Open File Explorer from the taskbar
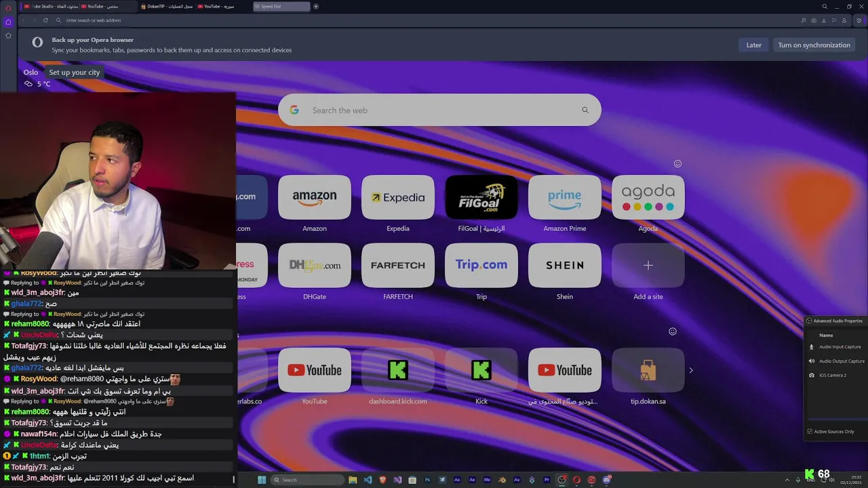The width and height of the screenshot is (868, 488). point(353,480)
